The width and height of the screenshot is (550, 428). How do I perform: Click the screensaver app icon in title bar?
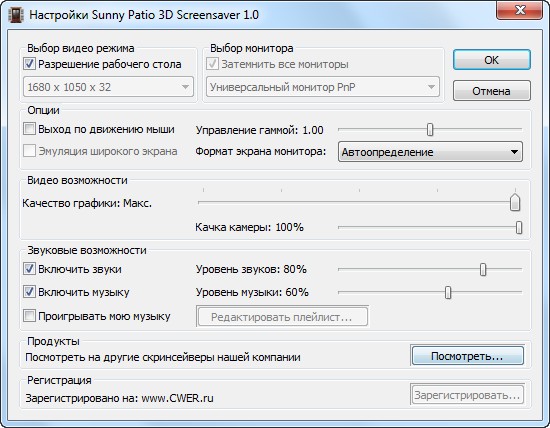click(x=16, y=15)
